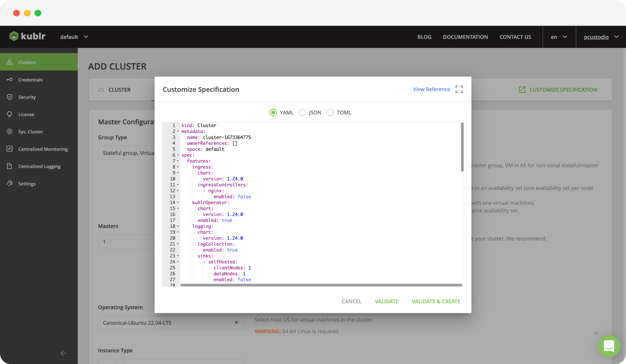Click the Masters count input field
This screenshot has width=626, height=364.
tap(126, 242)
